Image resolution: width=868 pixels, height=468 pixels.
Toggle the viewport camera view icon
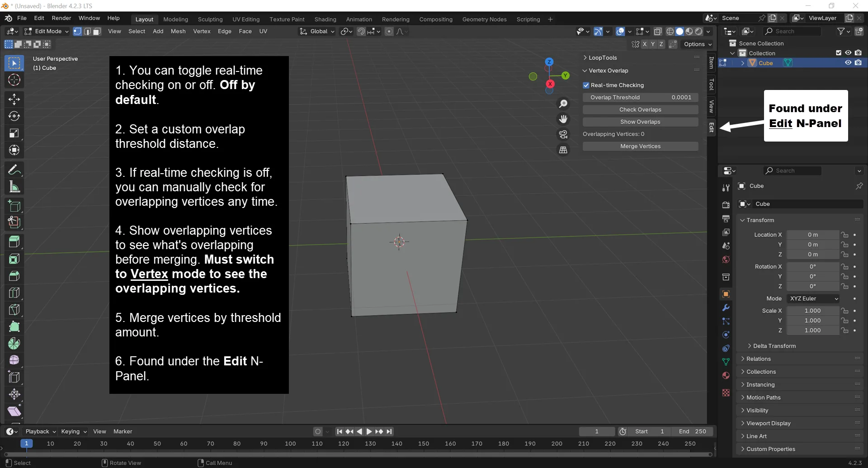(x=563, y=134)
